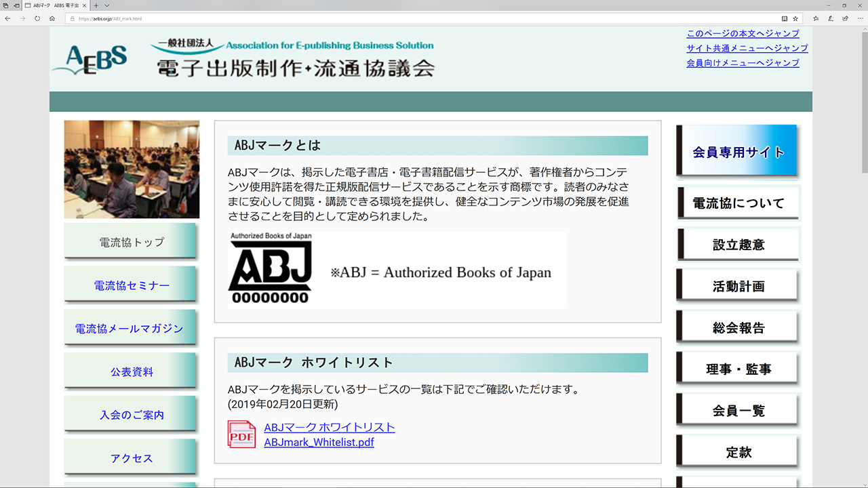This screenshot has width=868, height=488.
Task: Open 会員専用サイト button
Action: pyautogui.click(x=737, y=151)
